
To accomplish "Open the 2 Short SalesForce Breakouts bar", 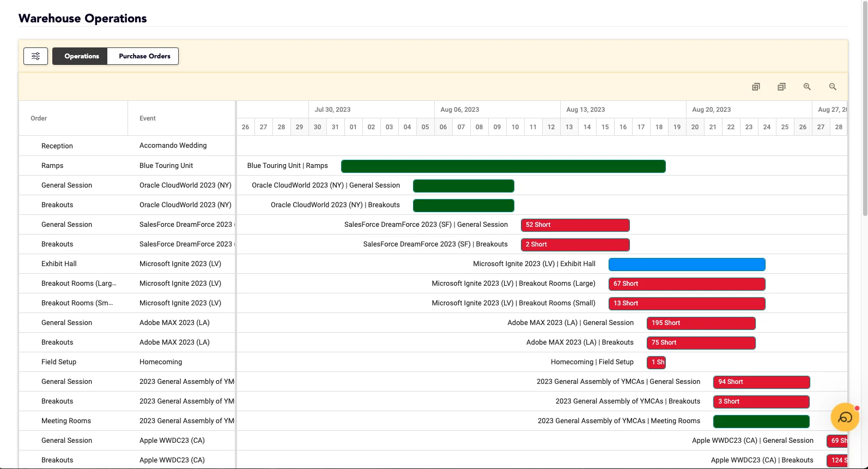I will point(575,244).
